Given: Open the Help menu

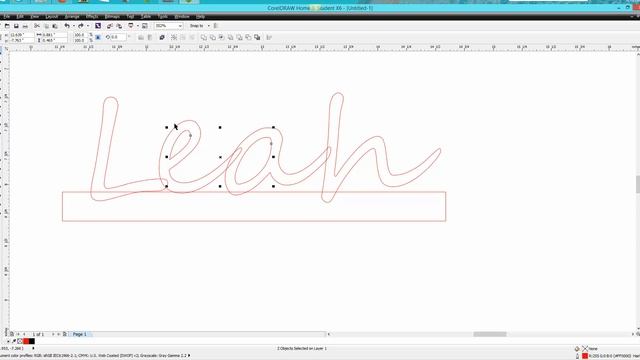Looking at the screenshot, I should pos(200,17).
